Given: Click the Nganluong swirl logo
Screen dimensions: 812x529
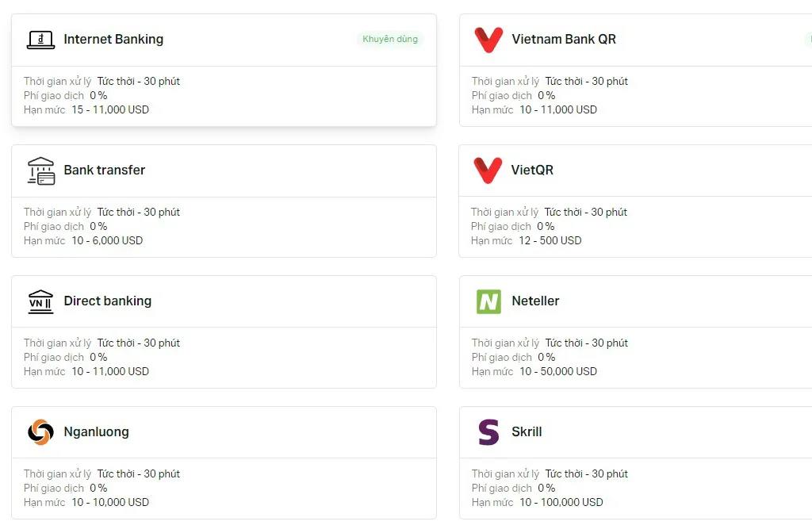Looking at the screenshot, I should (x=40, y=432).
